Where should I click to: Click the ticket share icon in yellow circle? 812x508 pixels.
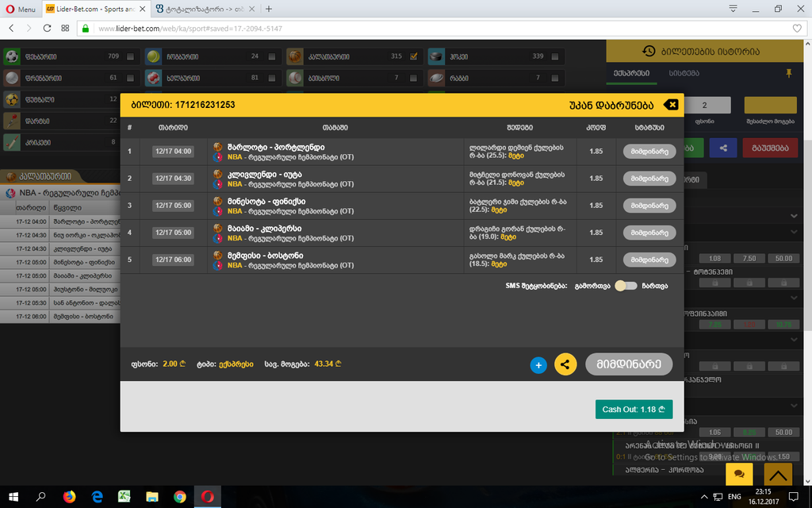565,364
